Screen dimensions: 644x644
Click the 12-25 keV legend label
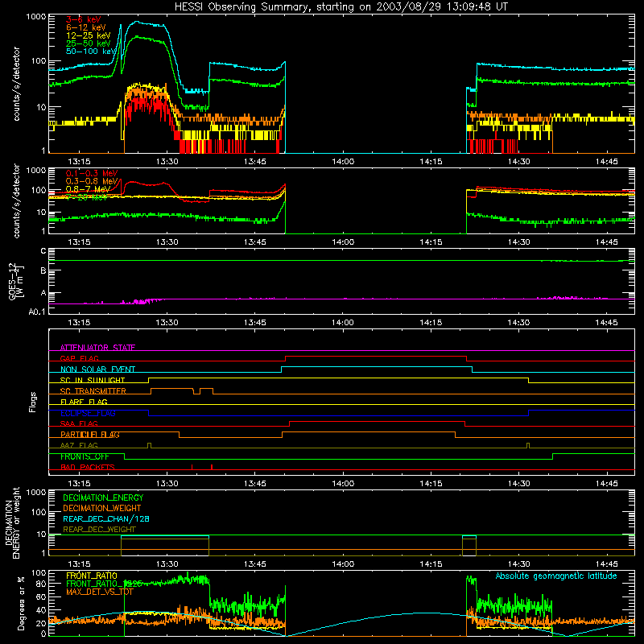point(89,35)
